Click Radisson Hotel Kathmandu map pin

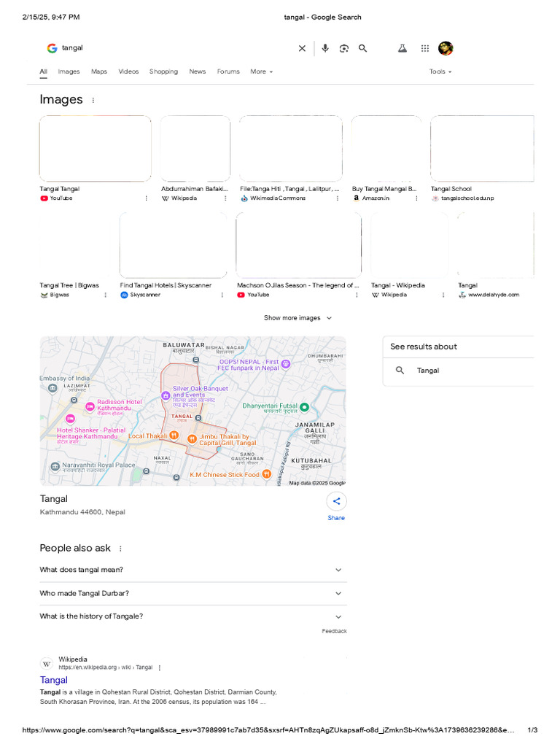click(x=90, y=406)
